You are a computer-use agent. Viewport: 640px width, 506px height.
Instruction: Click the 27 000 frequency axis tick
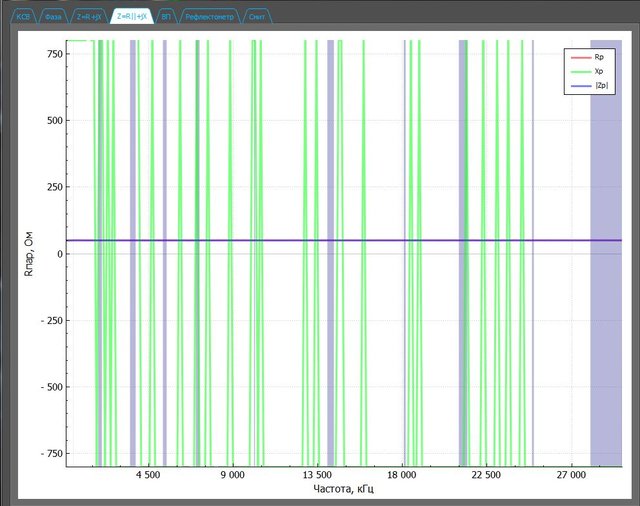tap(570, 476)
